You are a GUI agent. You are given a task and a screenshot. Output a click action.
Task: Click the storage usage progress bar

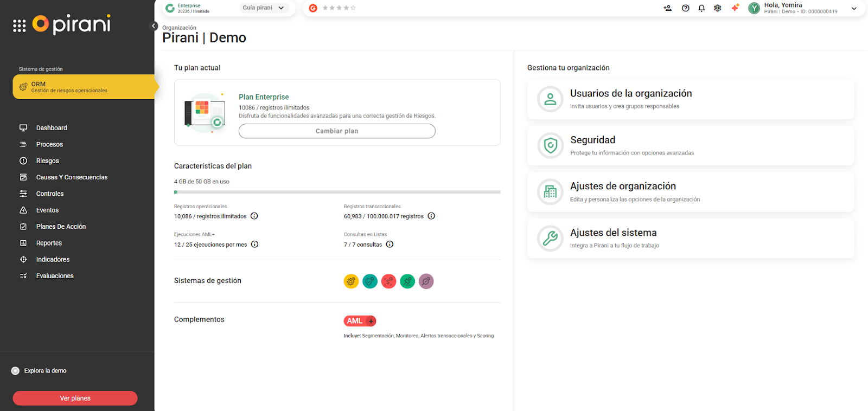(x=337, y=192)
